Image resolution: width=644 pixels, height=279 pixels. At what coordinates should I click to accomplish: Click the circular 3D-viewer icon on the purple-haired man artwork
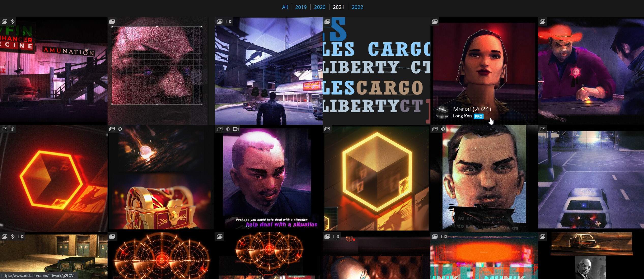coord(228,129)
